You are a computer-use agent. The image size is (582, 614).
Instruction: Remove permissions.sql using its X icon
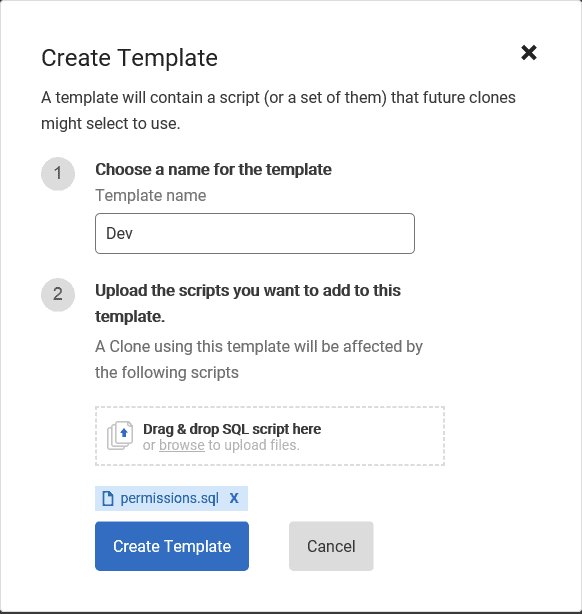pos(234,498)
